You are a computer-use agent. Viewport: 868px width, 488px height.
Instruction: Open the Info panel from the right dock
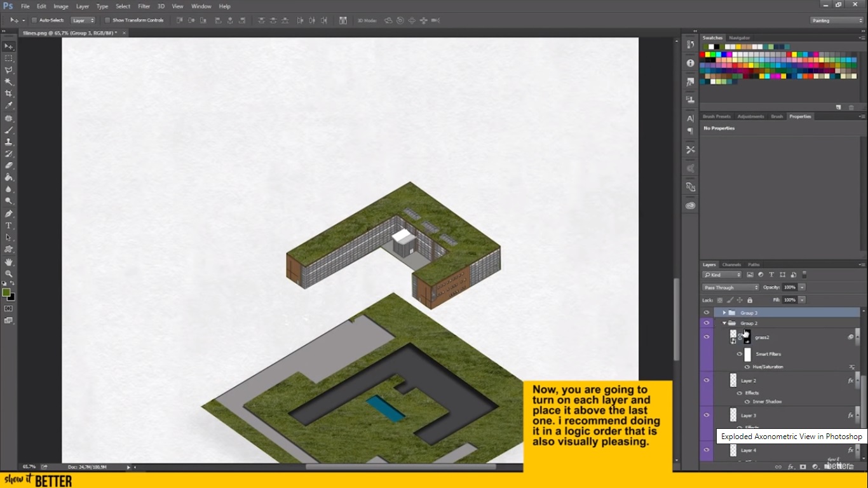(690, 63)
